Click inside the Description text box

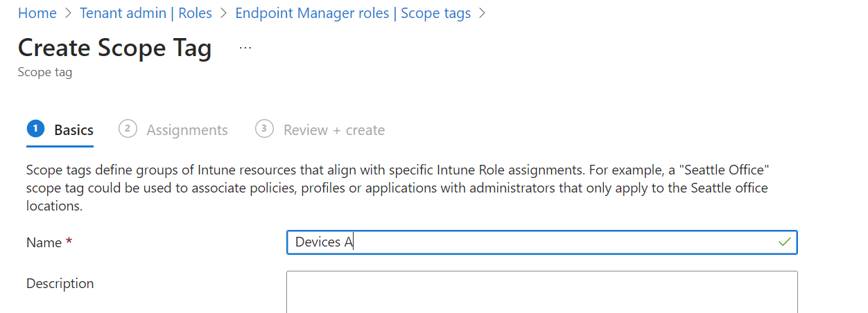click(541, 292)
